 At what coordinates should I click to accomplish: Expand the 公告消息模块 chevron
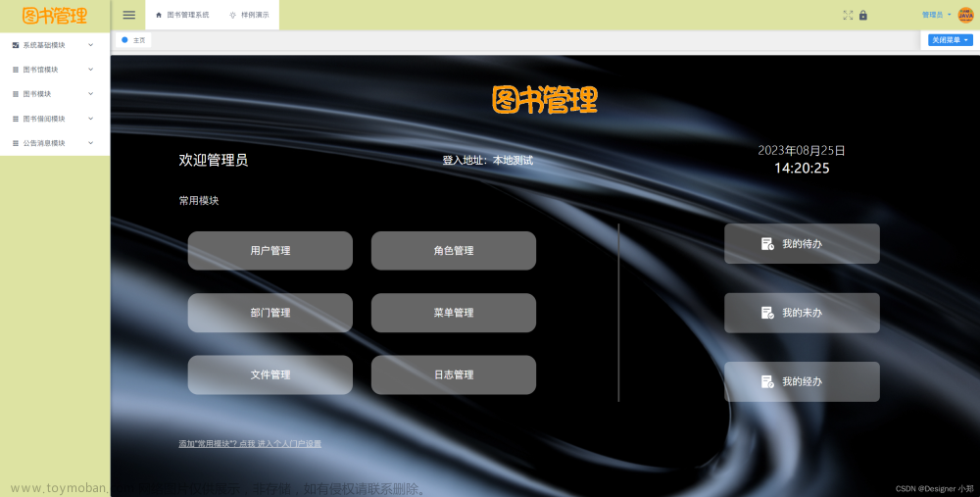coord(90,143)
